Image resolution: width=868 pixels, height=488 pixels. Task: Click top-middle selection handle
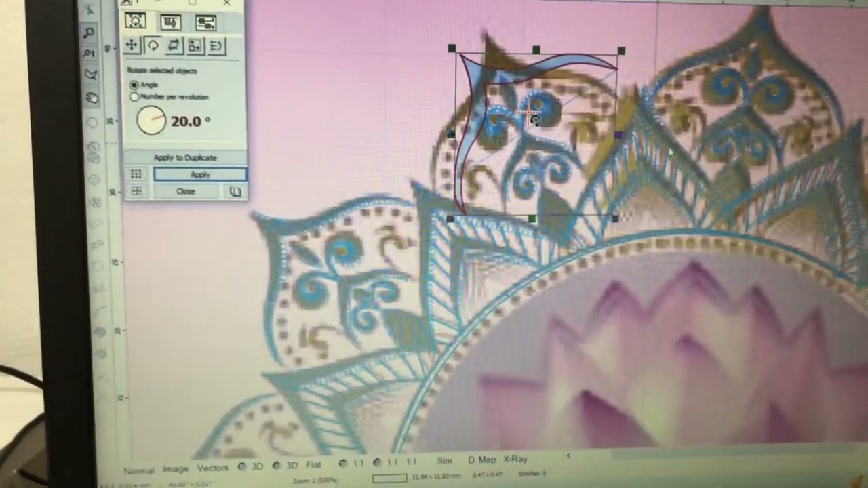click(x=537, y=49)
